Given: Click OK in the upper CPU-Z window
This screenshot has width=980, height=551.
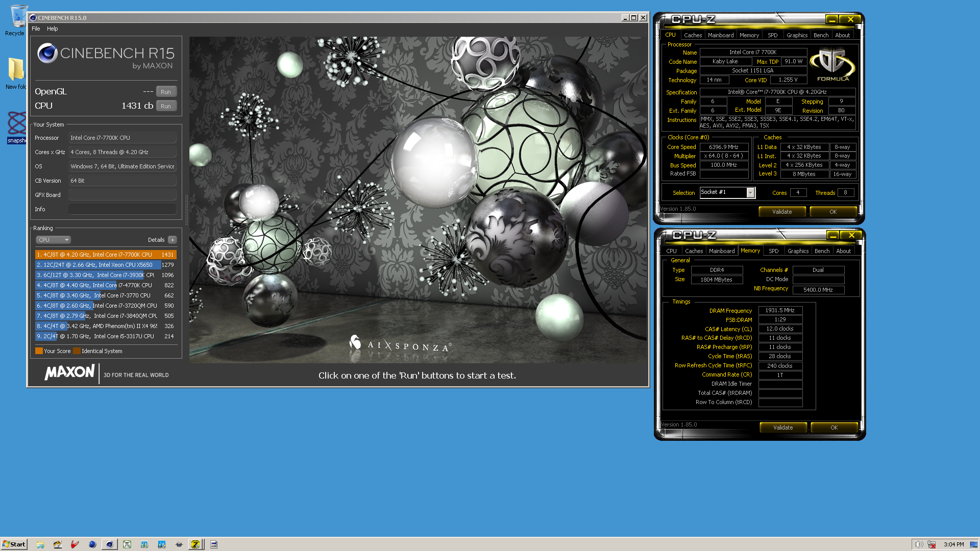Looking at the screenshot, I should coord(833,212).
